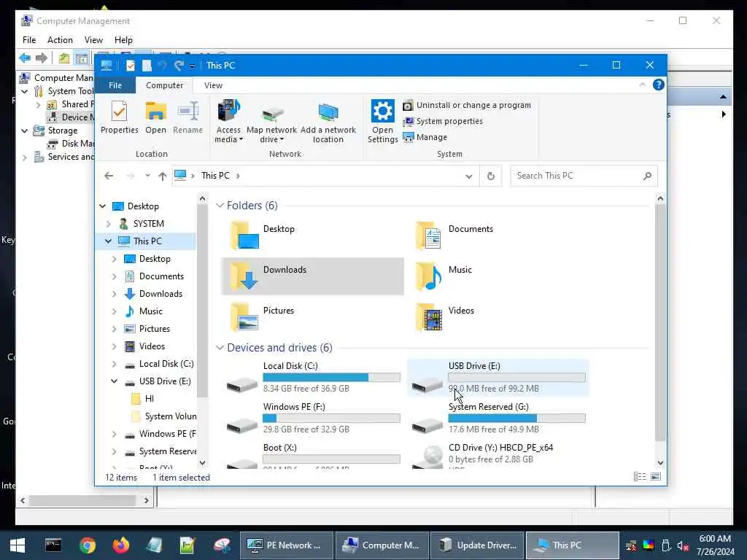Click Manage in the System group
The height and width of the screenshot is (560, 747).
click(425, 137)
